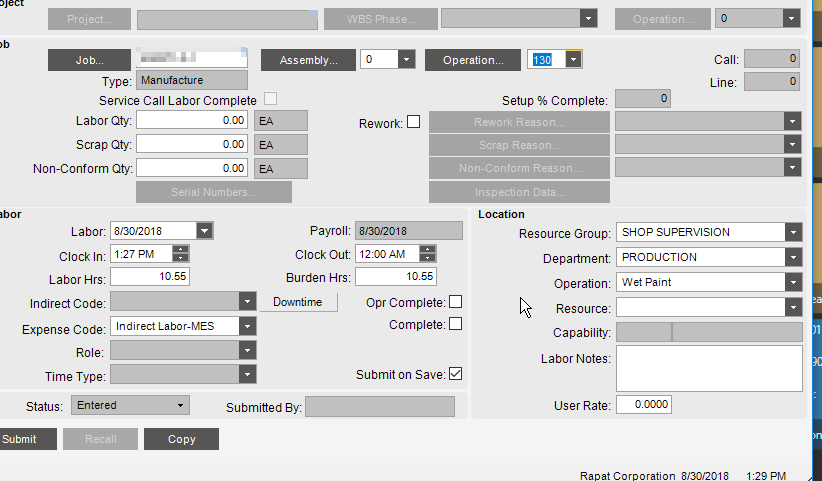The height and width of the screenshot is (481, 822).
Task: Click the Project... button
Action: (89, 19)
